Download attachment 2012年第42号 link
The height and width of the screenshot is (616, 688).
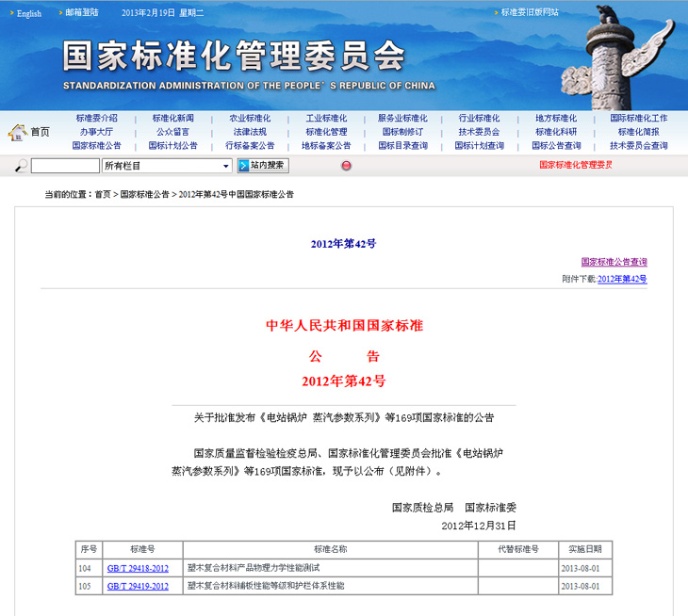coord(622,280)
